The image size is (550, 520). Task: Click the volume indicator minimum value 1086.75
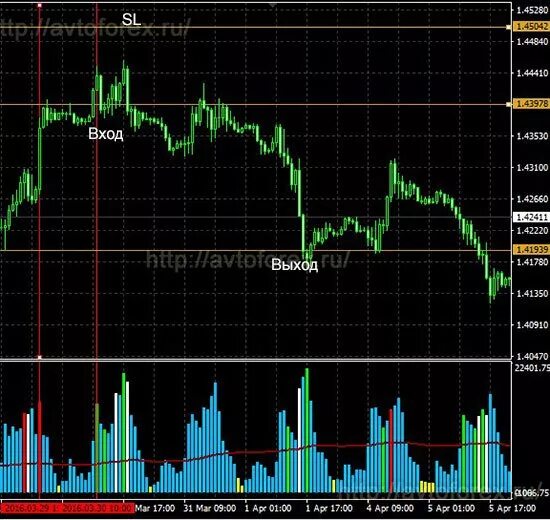[532, 493]
